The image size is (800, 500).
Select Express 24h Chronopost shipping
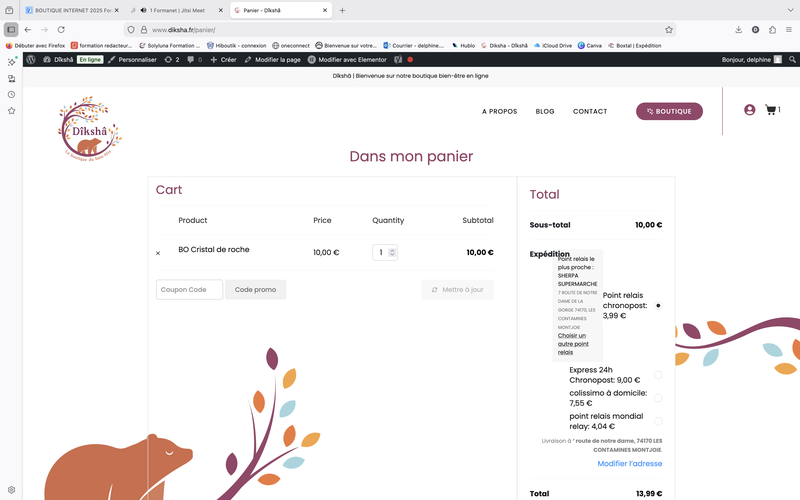tap(658, 375)
